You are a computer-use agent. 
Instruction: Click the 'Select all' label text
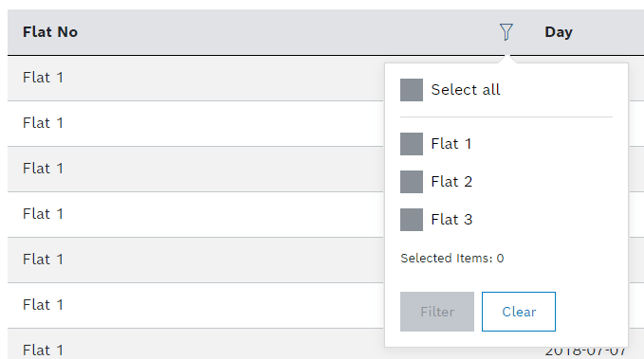466,90
